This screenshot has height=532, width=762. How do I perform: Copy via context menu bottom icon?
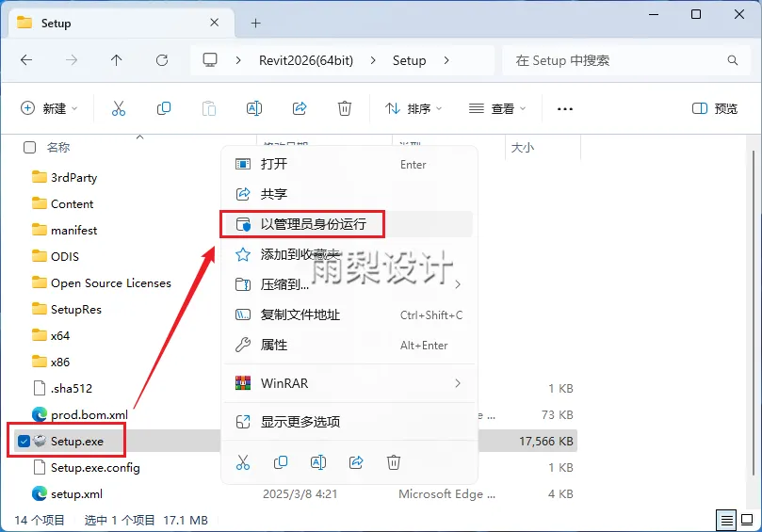[281, 462]
